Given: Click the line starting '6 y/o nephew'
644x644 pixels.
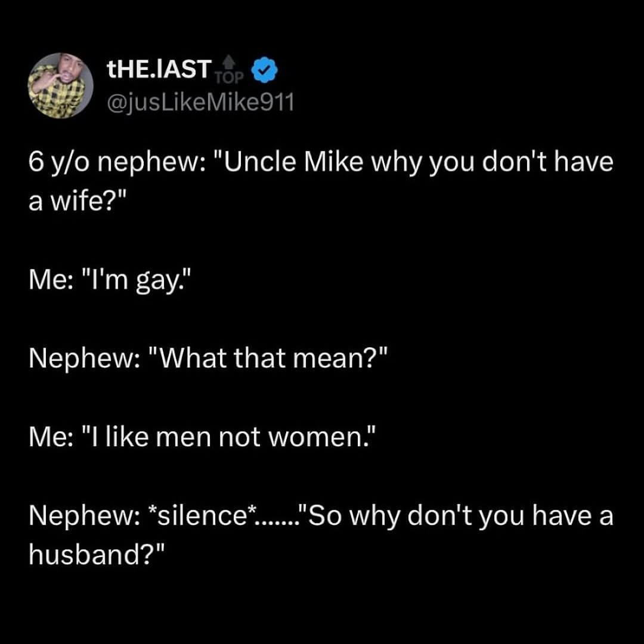Looking at the screenshot, I should click(321, 163).
